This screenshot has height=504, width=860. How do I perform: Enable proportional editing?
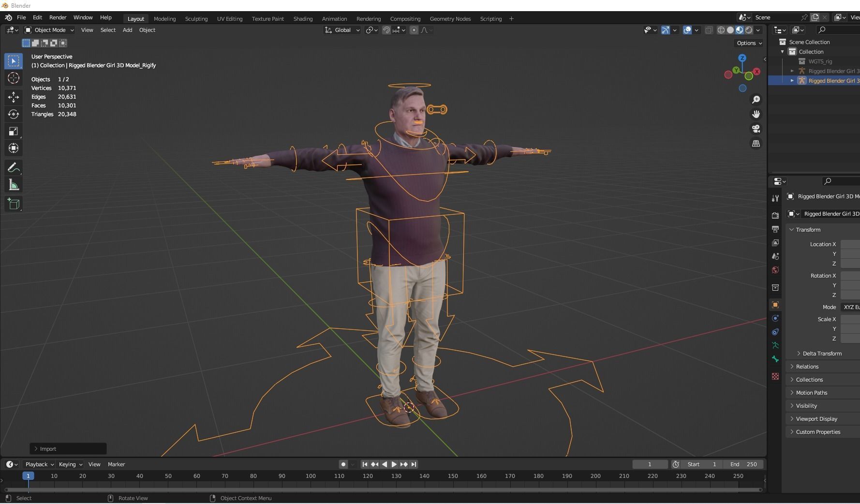tap(414, 30)
